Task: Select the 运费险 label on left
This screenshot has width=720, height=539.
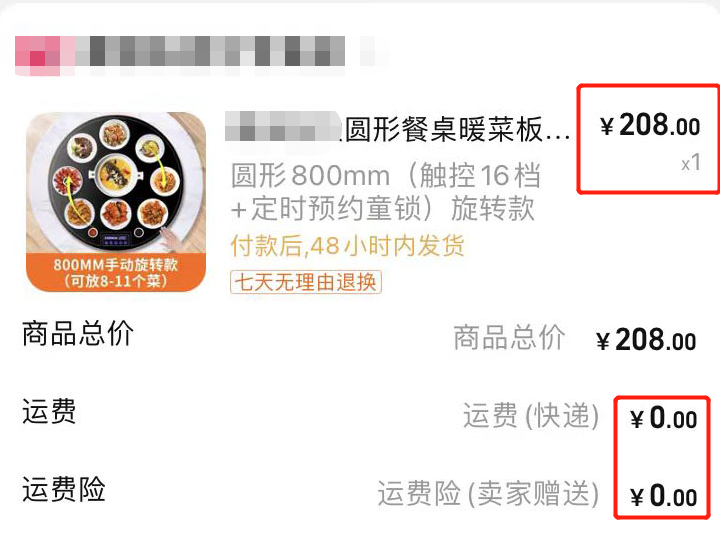Action: pyautogui.click(x=64, y=489)
